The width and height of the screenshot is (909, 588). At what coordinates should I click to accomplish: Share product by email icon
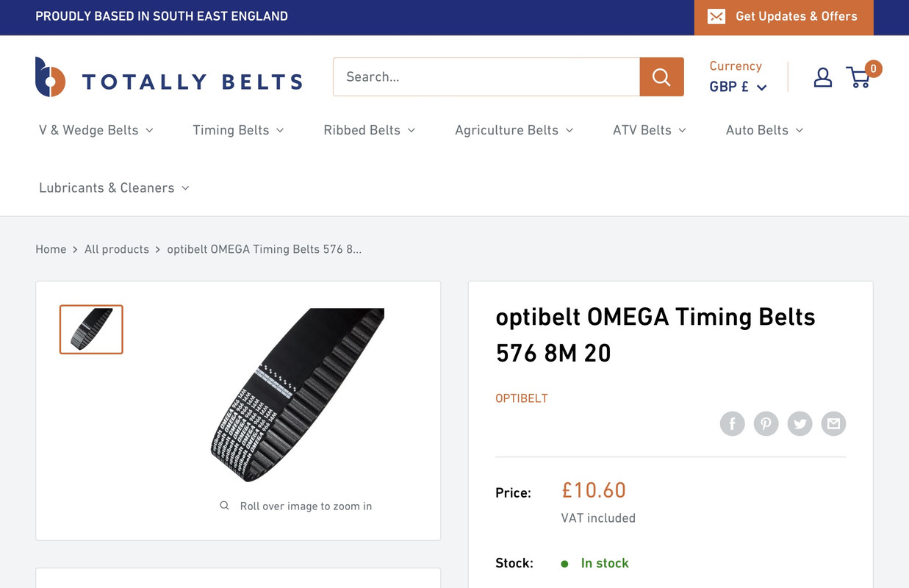click(833, 424)
